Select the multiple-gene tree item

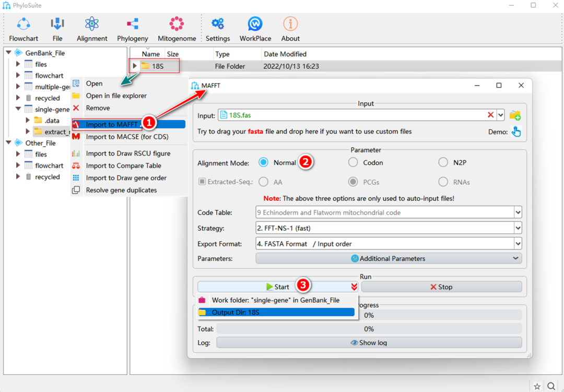click(53, 87)
